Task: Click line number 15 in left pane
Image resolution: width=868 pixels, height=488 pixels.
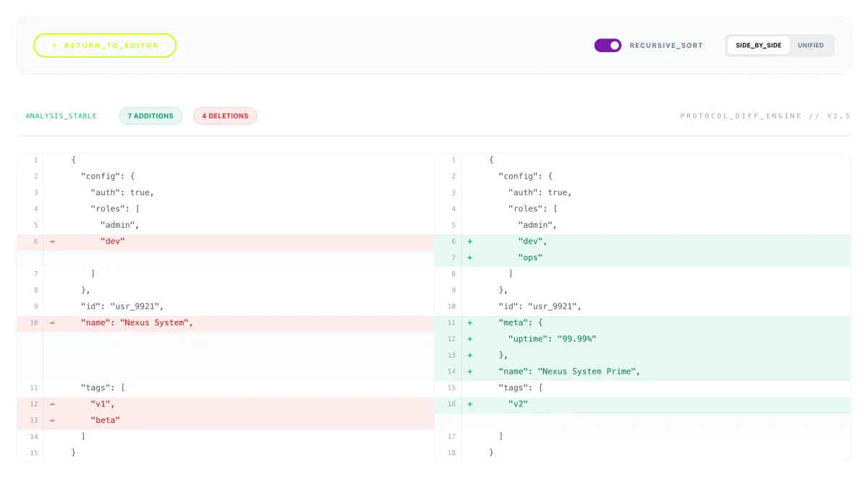Action: (x=34, y=453)
